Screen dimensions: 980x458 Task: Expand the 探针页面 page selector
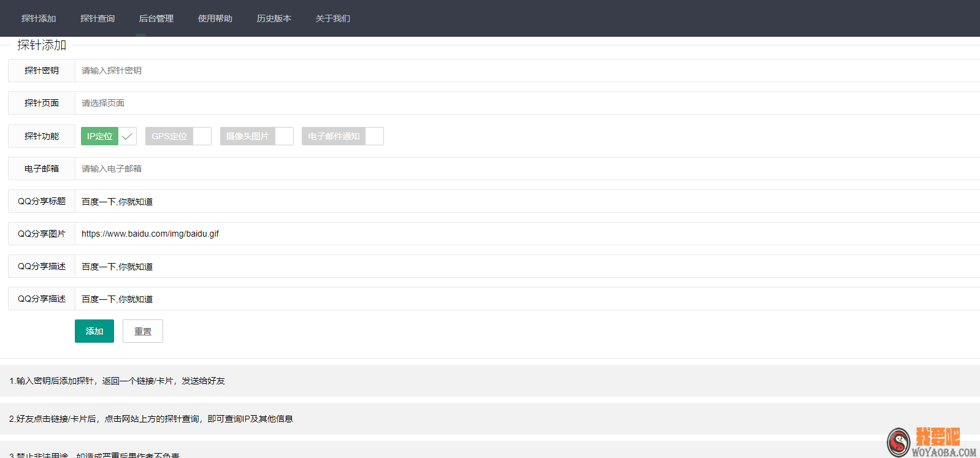(x=526, y=103)
